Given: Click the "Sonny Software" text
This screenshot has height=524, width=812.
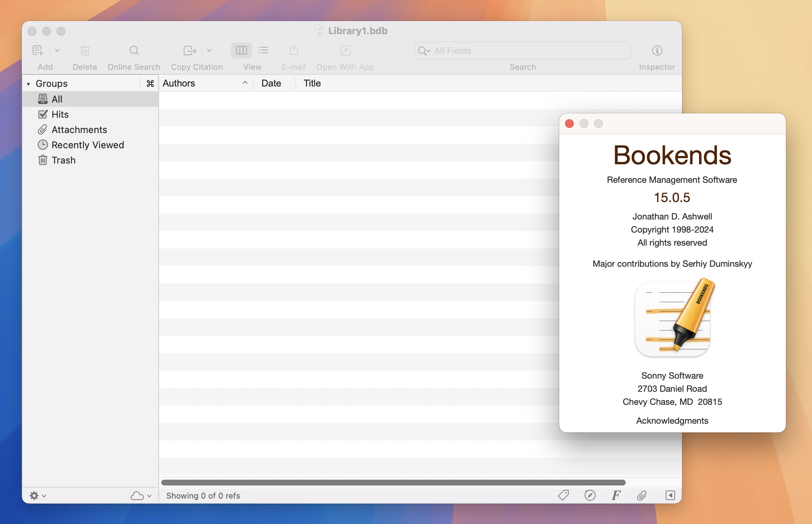Looking at the screenshot, I should click(x=672, y=375).
